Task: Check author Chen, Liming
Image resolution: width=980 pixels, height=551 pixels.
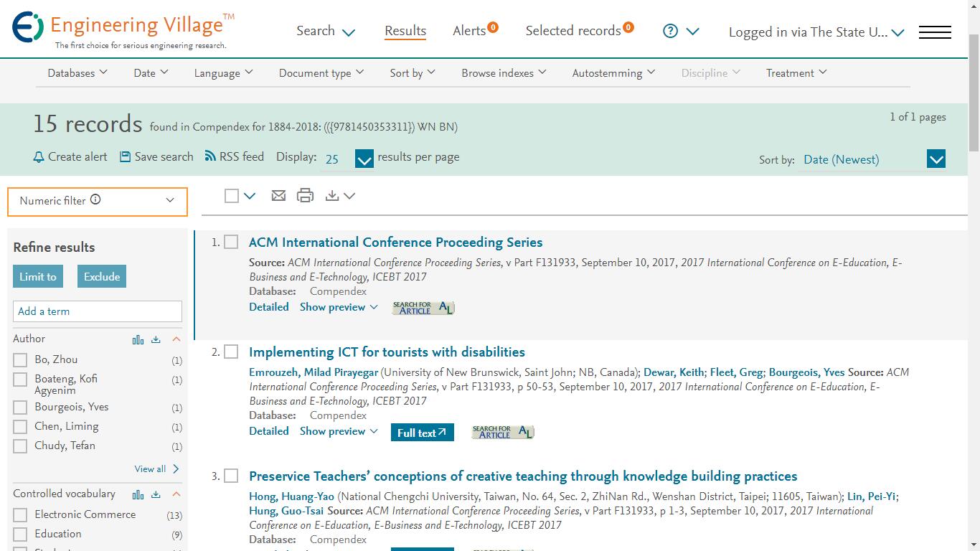Action: pyautogui.click(x=20, y=427)
